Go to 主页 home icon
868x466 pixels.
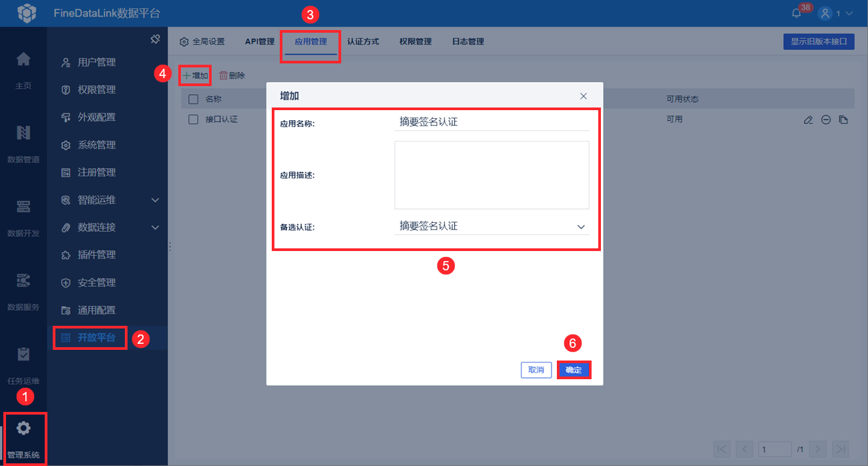(x=23, y=59)
